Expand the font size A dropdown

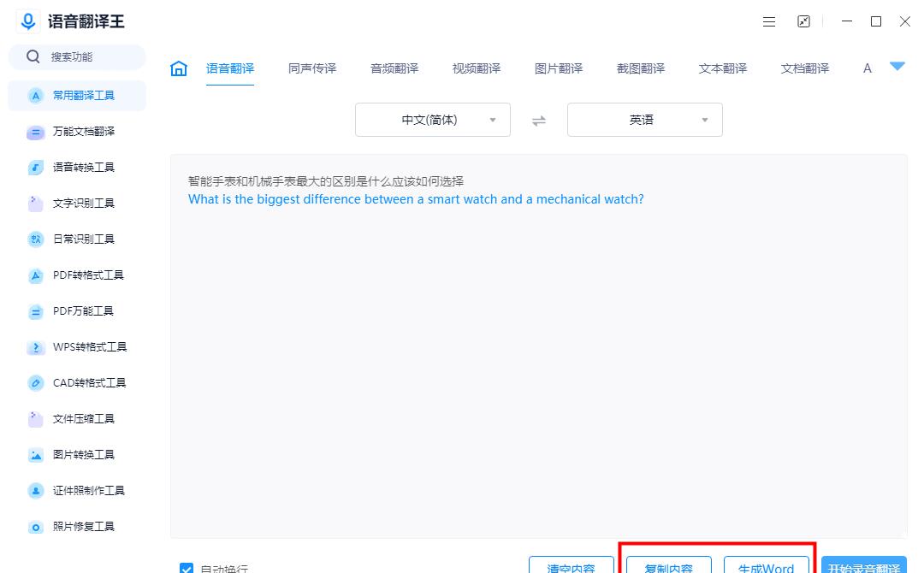coord(867,68)
